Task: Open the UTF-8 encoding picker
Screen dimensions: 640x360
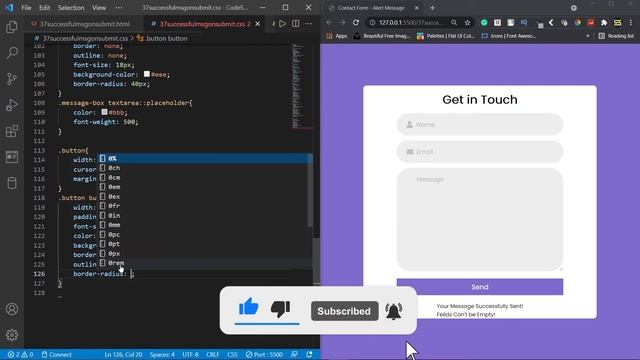Action: pos(190,354)
